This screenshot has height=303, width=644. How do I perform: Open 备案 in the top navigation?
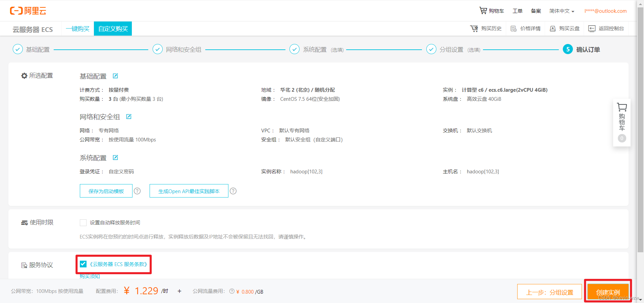[536, 11]
